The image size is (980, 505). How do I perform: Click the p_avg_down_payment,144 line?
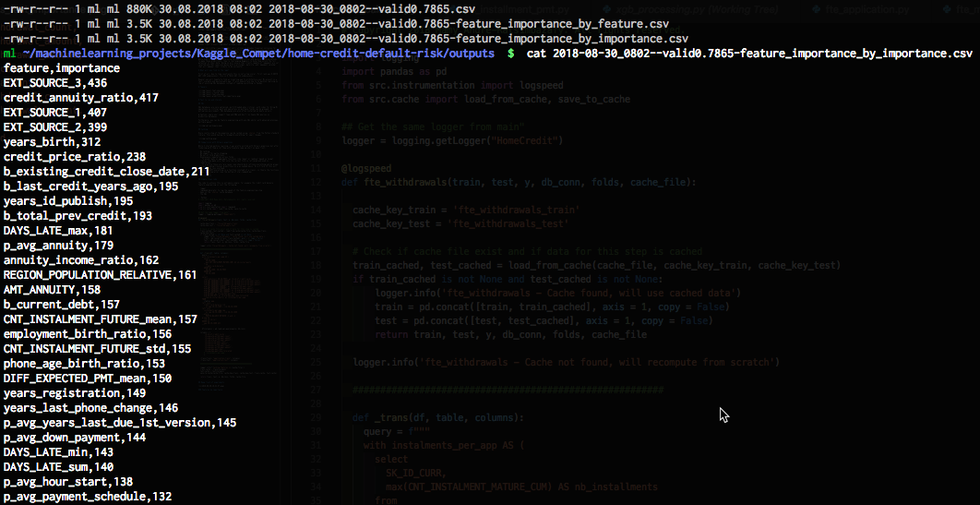tap(75, 439)
